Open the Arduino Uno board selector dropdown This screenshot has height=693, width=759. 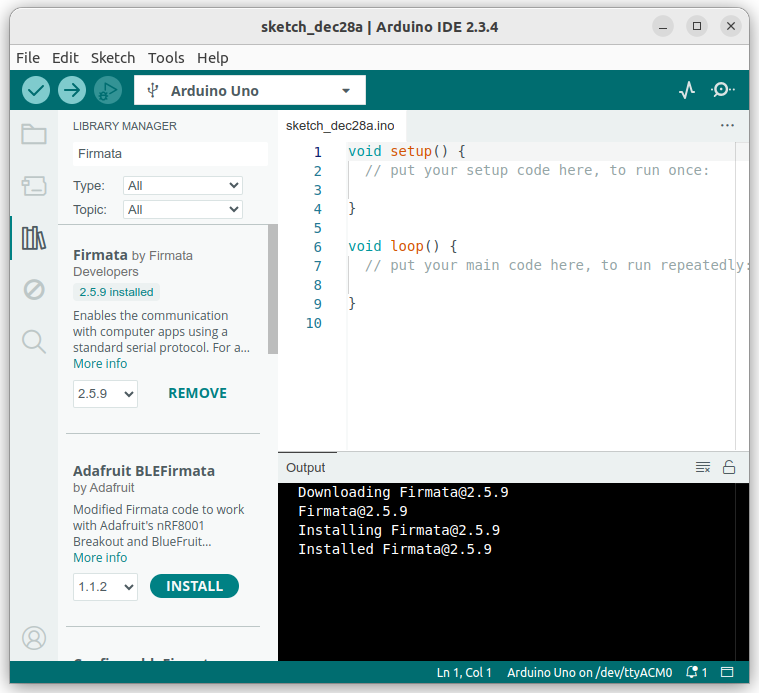click(x=250, y=90)
